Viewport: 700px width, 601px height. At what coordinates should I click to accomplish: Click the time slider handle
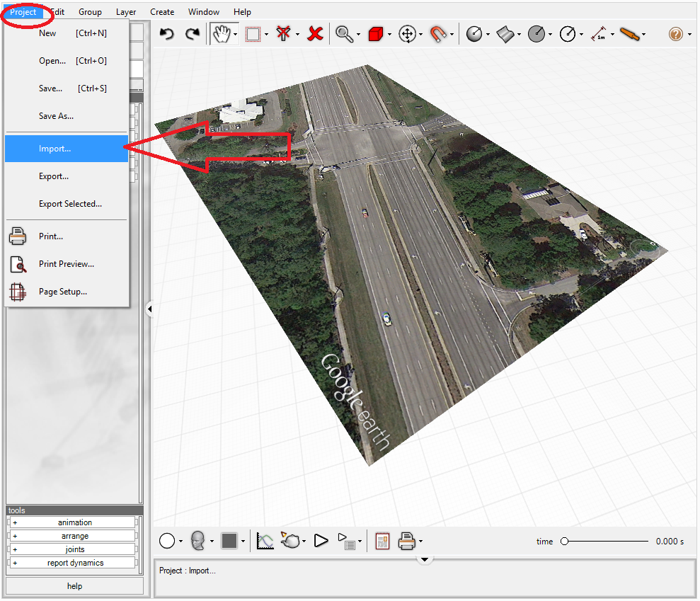click(x=564, y=541)
